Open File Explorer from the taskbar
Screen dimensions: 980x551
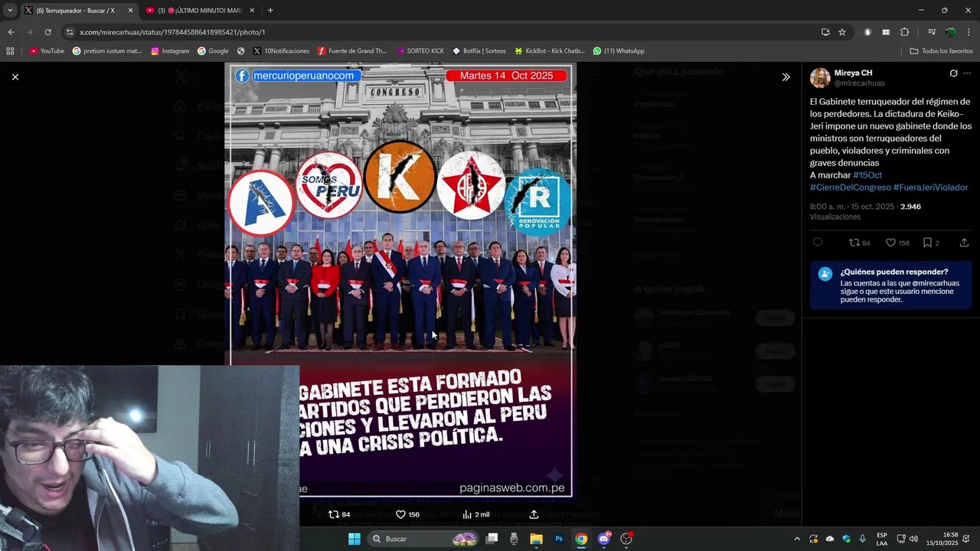[x=537, y=539]
